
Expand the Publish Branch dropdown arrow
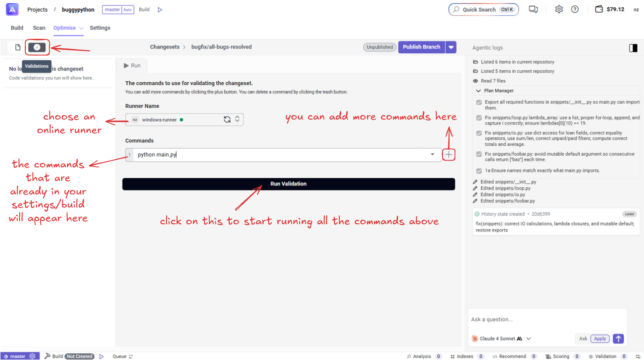click(451, 47)
